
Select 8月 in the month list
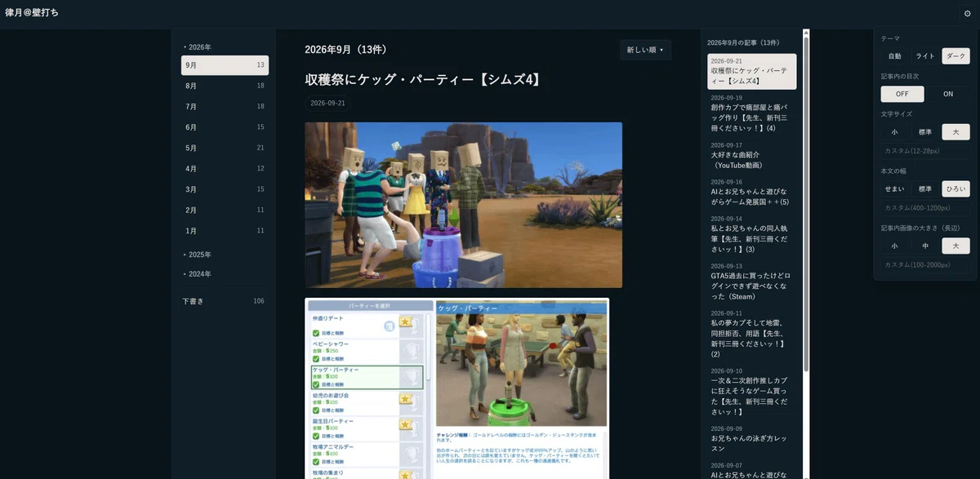[225, 86]
